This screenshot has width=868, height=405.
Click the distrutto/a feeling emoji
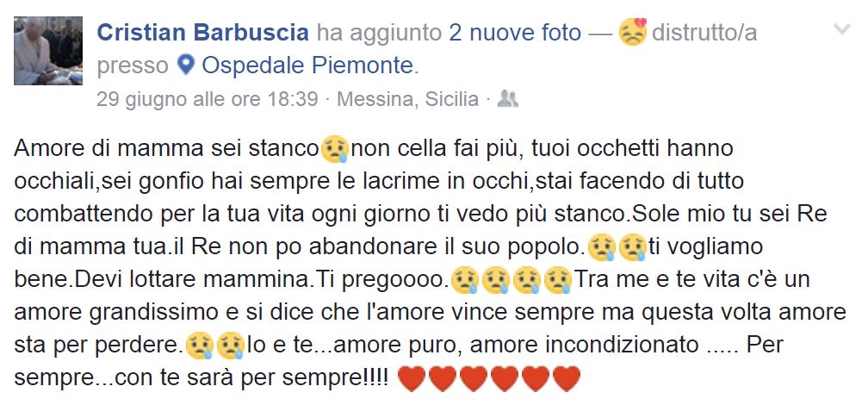pyautogui.click(x=633, y=32)
